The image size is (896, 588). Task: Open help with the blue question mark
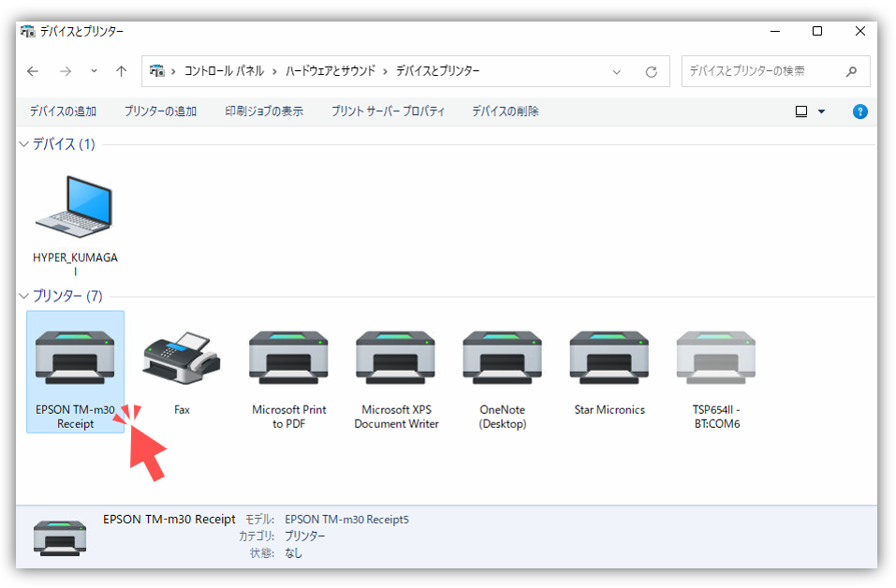(x=860, y=111)
